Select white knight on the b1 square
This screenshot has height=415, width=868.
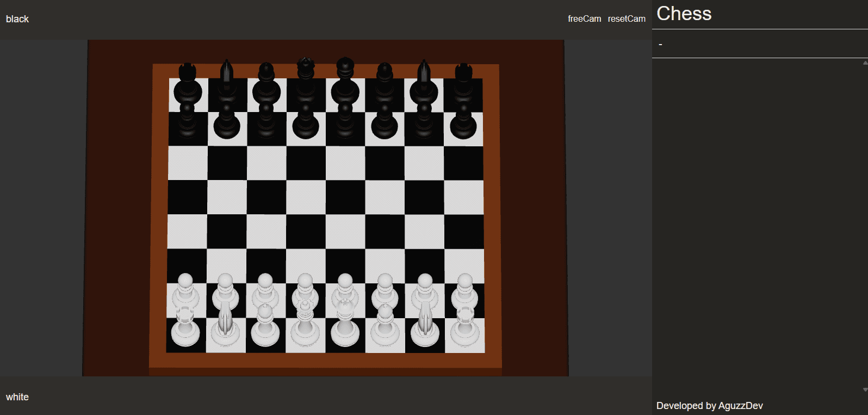[226, 328]
